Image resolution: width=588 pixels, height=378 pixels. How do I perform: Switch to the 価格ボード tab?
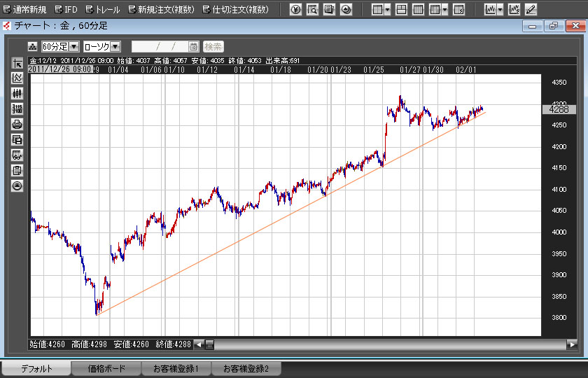coord(106,368)
